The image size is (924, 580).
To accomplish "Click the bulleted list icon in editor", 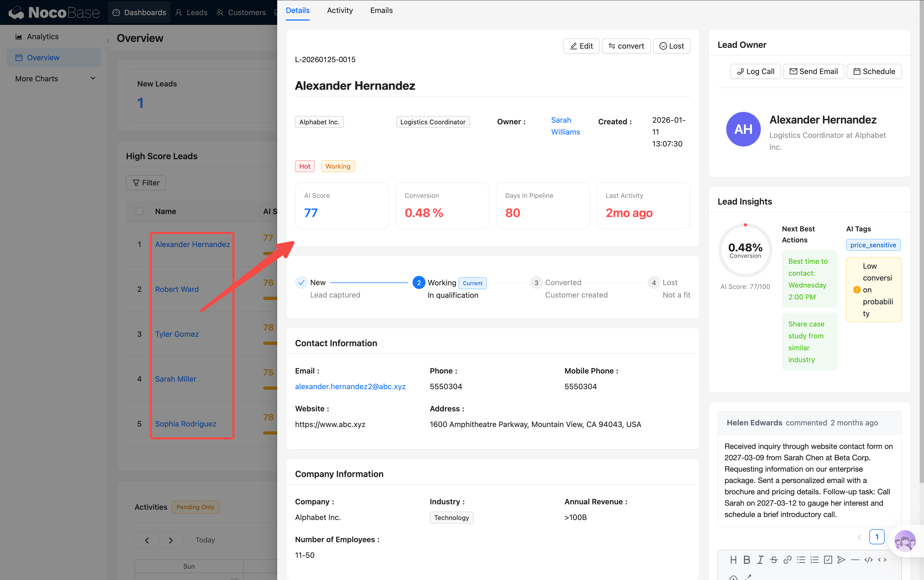I will 801,560.
